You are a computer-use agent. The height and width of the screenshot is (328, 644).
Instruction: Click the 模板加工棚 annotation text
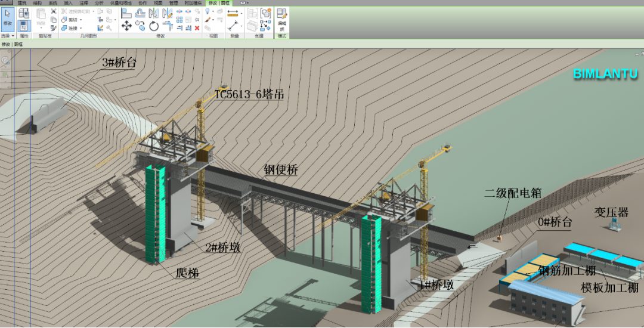(x=609, y=287)
